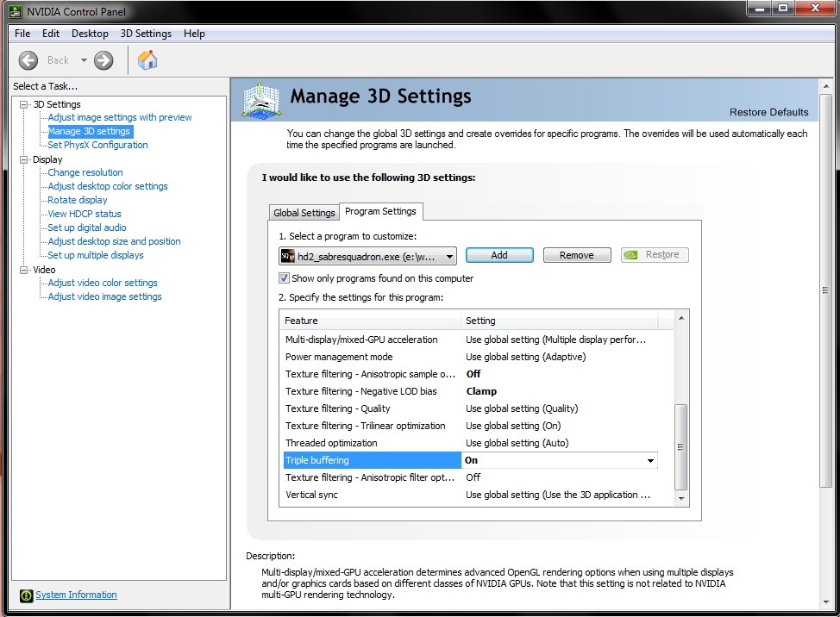Open the 3D Settings menu

pos(146,34)
